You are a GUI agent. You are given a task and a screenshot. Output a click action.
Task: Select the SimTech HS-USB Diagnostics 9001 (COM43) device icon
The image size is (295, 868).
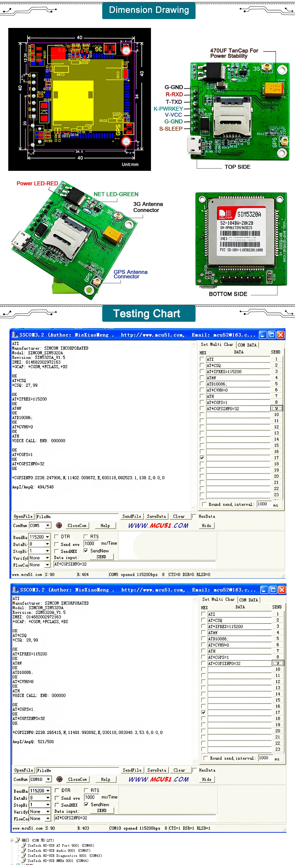pos(24,856)
